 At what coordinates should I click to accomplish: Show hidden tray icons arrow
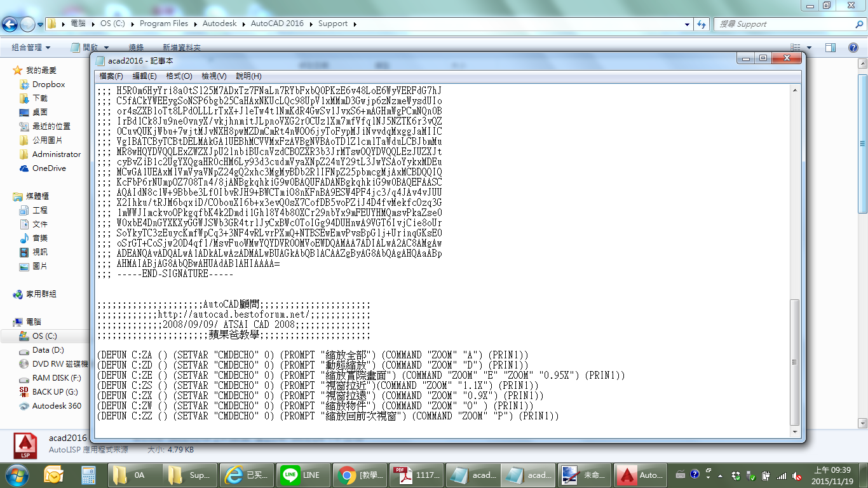pos(721,475)
